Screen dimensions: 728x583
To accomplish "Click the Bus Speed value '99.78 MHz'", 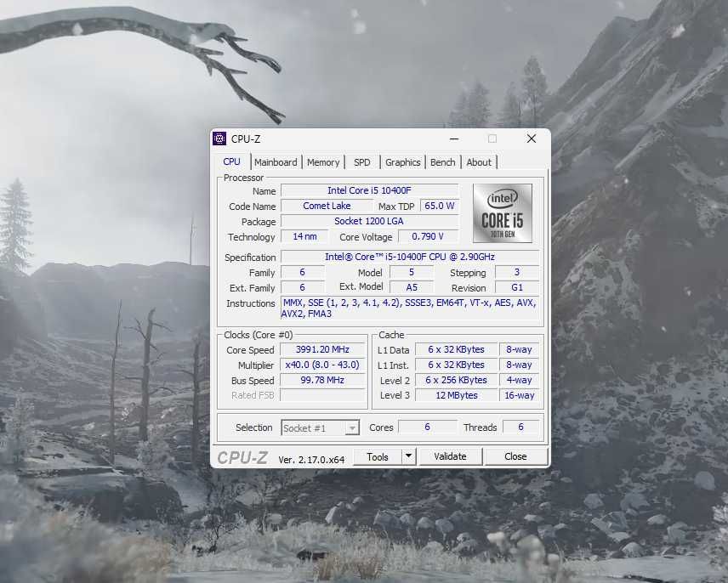I will [x=322, y=381].
